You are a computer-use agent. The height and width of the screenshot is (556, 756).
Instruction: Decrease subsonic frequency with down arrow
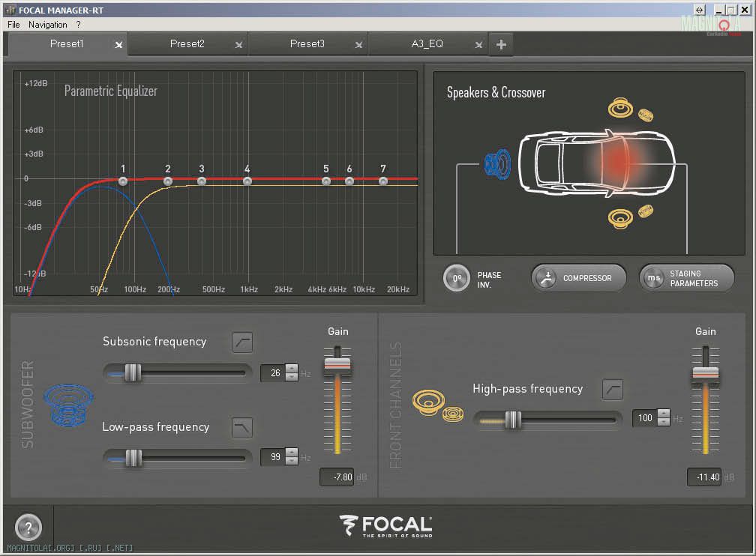[292, 377]
